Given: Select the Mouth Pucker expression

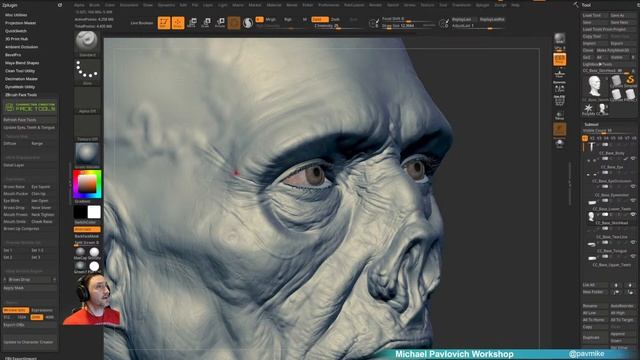Looking at the screenshot, I should coord(16,194).
